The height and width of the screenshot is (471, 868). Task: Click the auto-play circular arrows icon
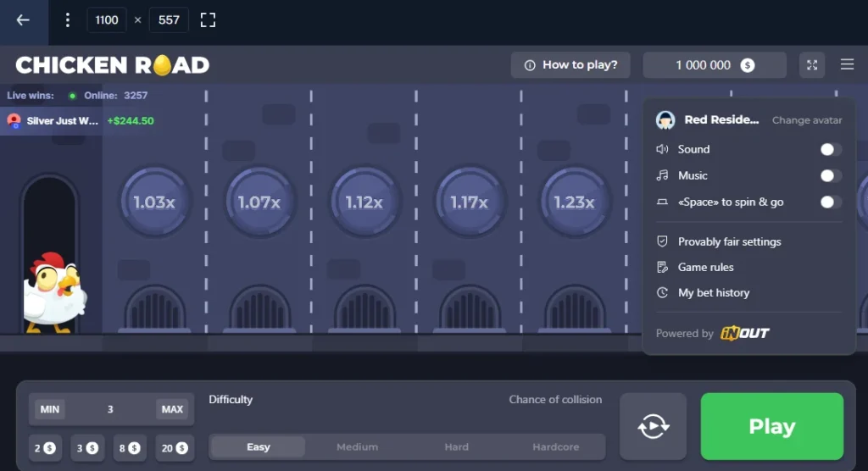tap(654, 426)
